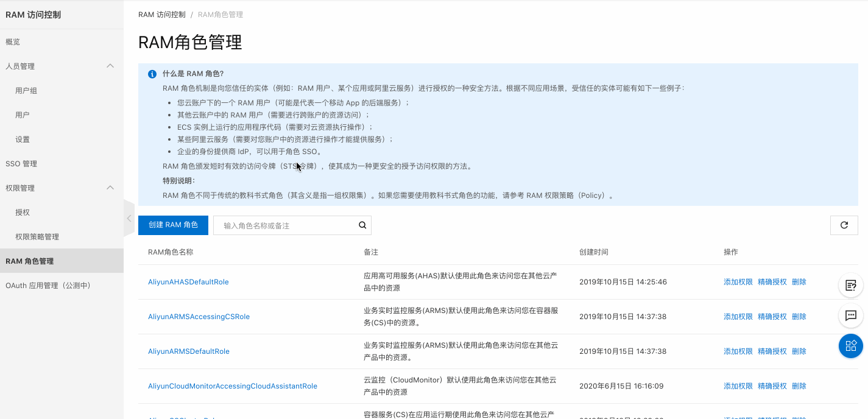Select RAM 角色管理 in the sidebar
This screenshot has height=419, width=868.
(x=62, y=261)
